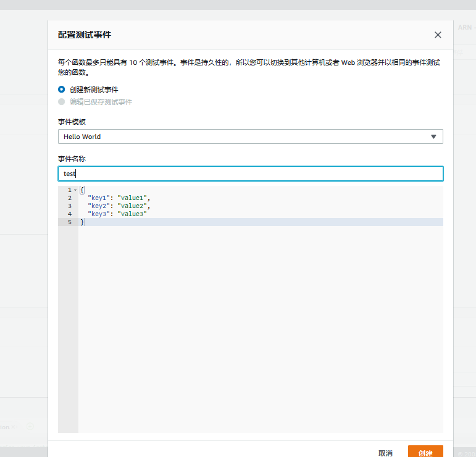Screen dimensions: 476x457
Task: Click the closing brace on line 5
Action: (82, 222)
